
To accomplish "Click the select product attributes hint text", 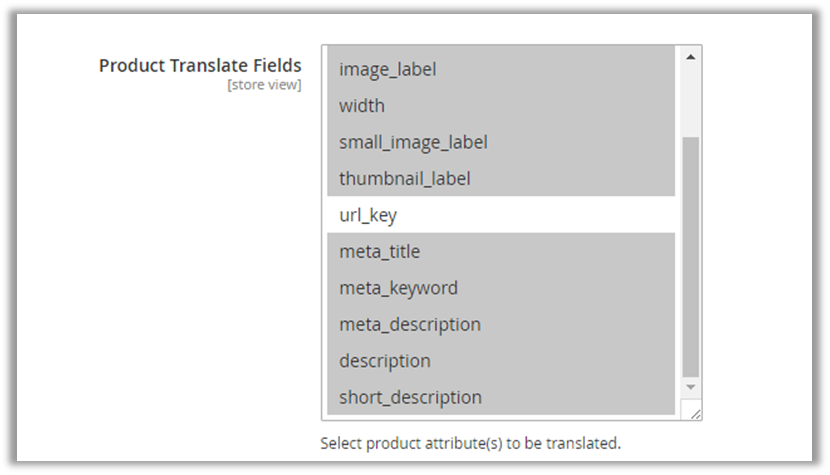I will 470,442.
